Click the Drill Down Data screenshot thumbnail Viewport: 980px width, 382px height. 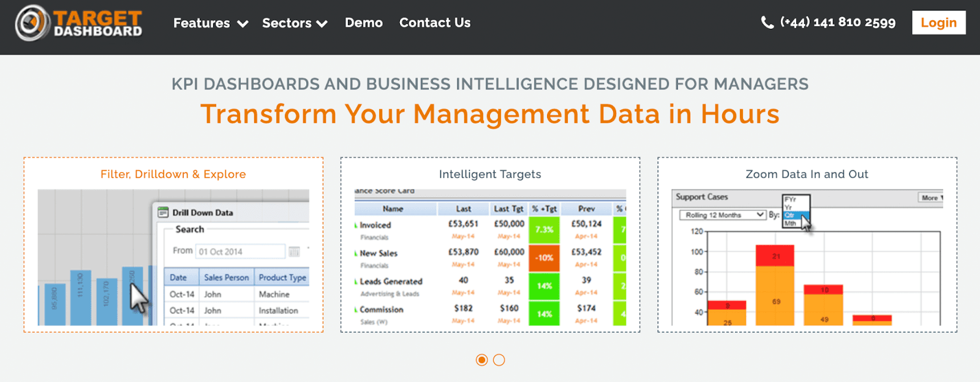point(173,258)
